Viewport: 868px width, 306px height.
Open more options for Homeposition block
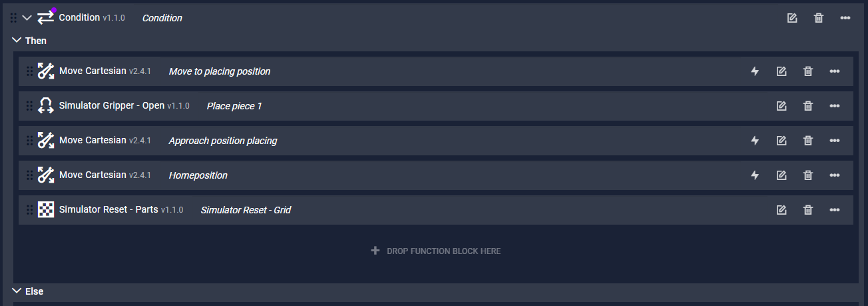[835, 175]
